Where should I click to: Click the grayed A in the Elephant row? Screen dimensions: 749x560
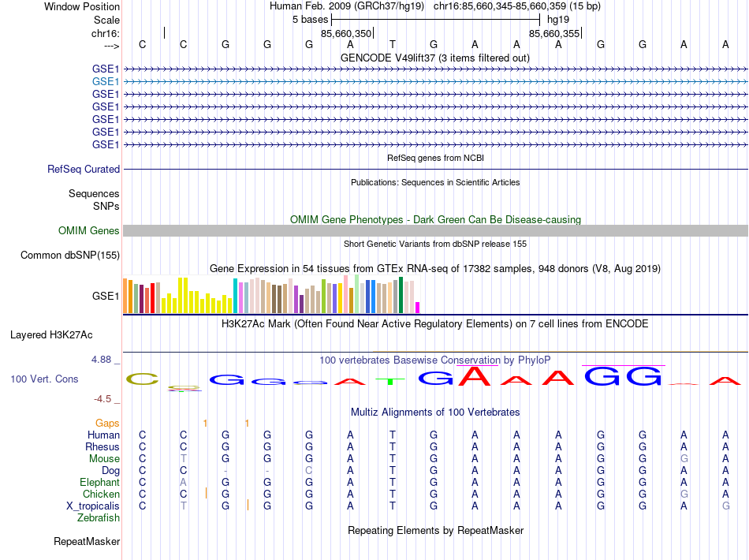point(184,482)
